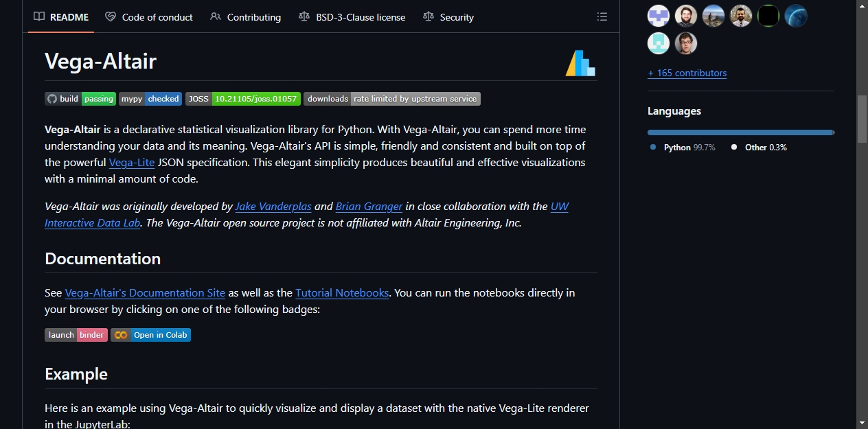Follow UW Interactive Data Lab link
The image size is (868, 429).
(93, 223)
